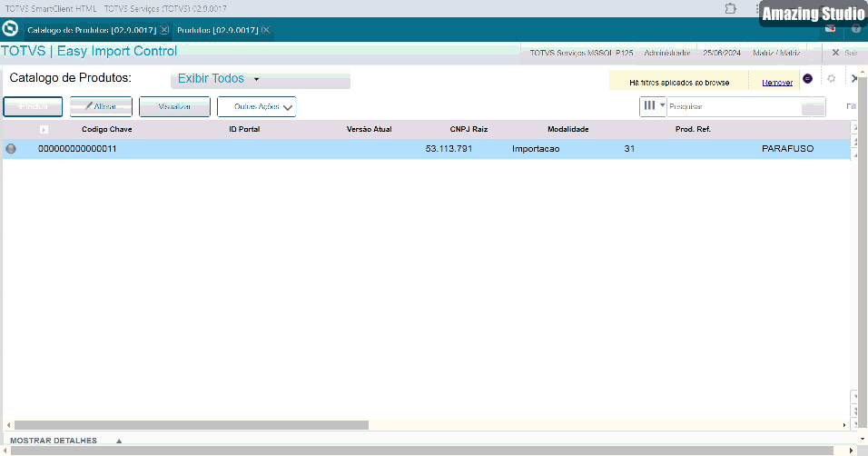This screenshot has width=868, height=456.
Task: Click the Remover filters link
Action: (777, 83)
